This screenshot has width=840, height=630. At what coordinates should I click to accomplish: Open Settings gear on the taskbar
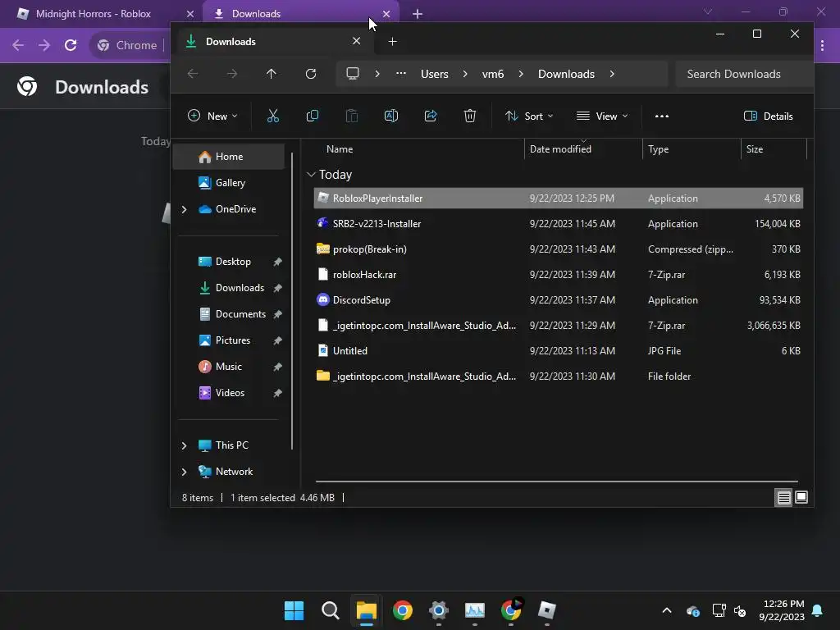coord(438,610)
